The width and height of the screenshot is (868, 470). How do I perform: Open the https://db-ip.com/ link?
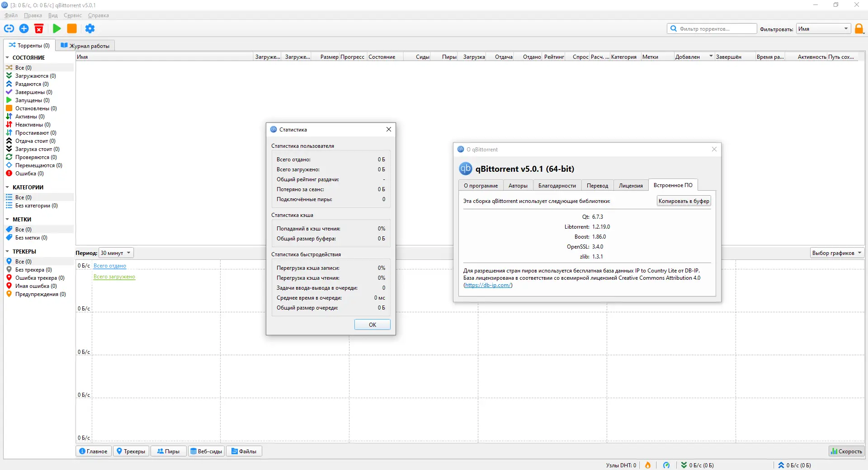pos(488,285)
